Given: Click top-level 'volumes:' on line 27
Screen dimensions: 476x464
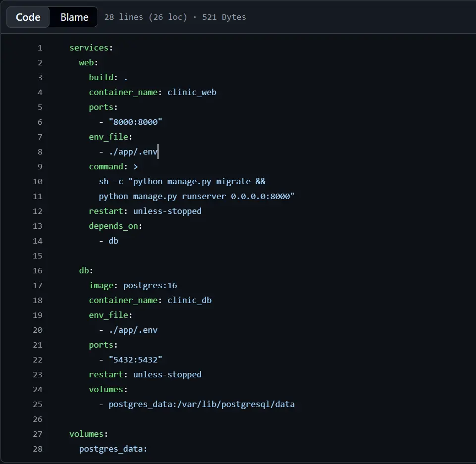Looking at the screenshot, I should tap(89, 434).
